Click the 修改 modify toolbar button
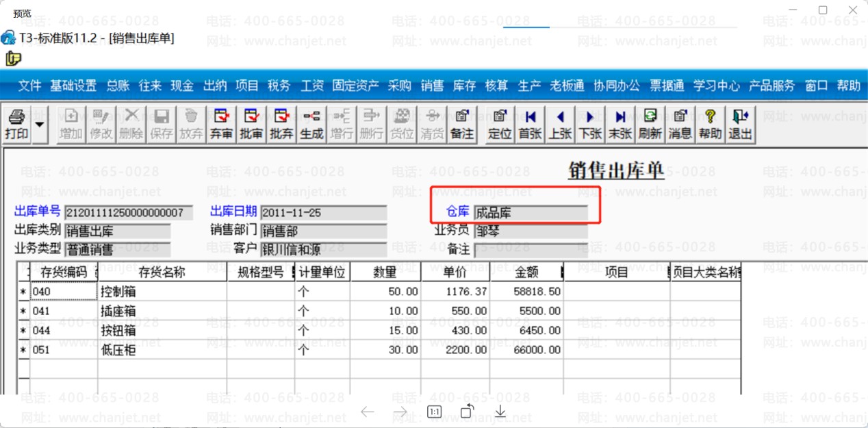This screenshot has width=868, height=428. 101,125
